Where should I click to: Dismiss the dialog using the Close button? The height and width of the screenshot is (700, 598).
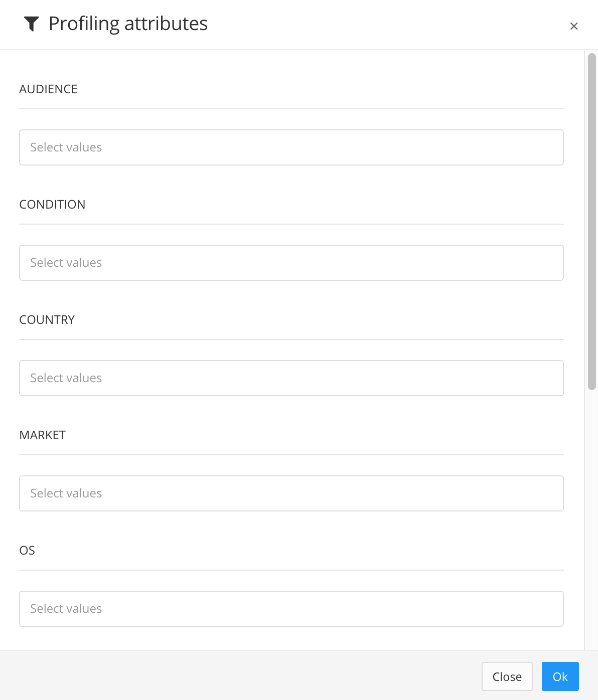[x=507, y=676]
